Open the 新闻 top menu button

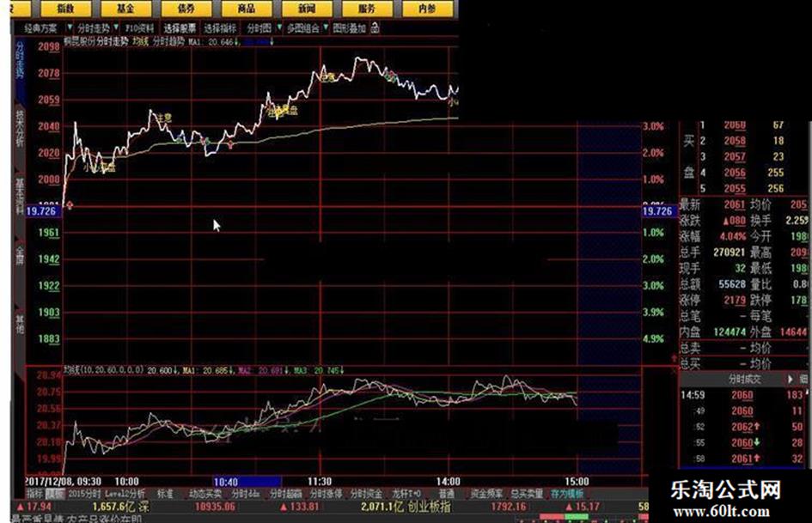tap(307, 8)
